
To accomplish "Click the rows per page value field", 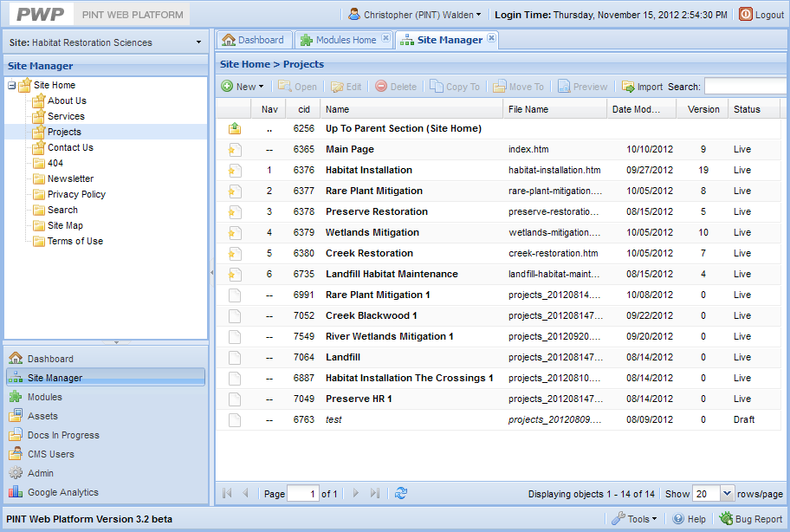I will pyautogui.click(x=706, y=494).
